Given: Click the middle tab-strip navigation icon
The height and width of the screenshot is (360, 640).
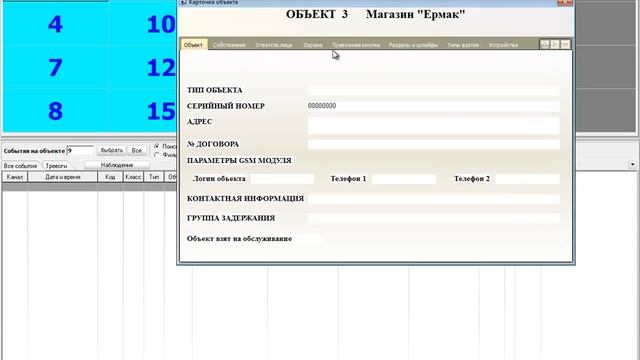Looking at the screenshot, I should pyautogui.click(x=555, y=44).
